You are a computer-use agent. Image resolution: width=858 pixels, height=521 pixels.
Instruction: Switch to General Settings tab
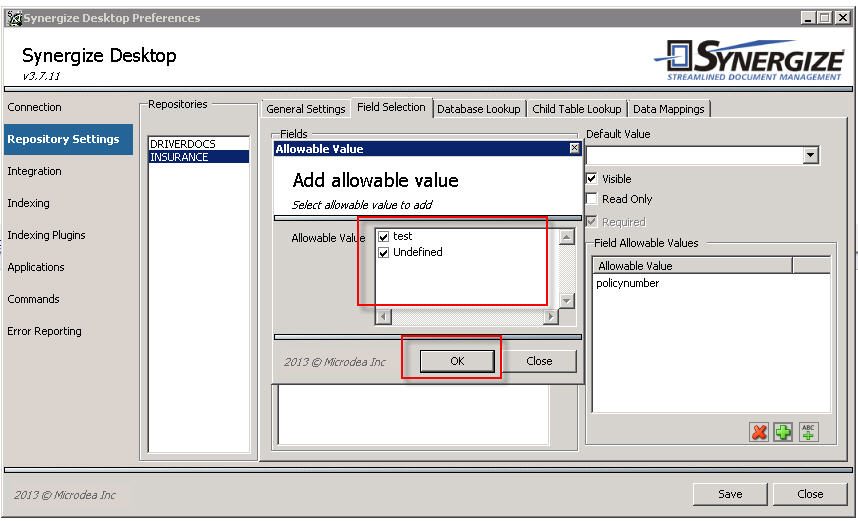pos(305,109)
